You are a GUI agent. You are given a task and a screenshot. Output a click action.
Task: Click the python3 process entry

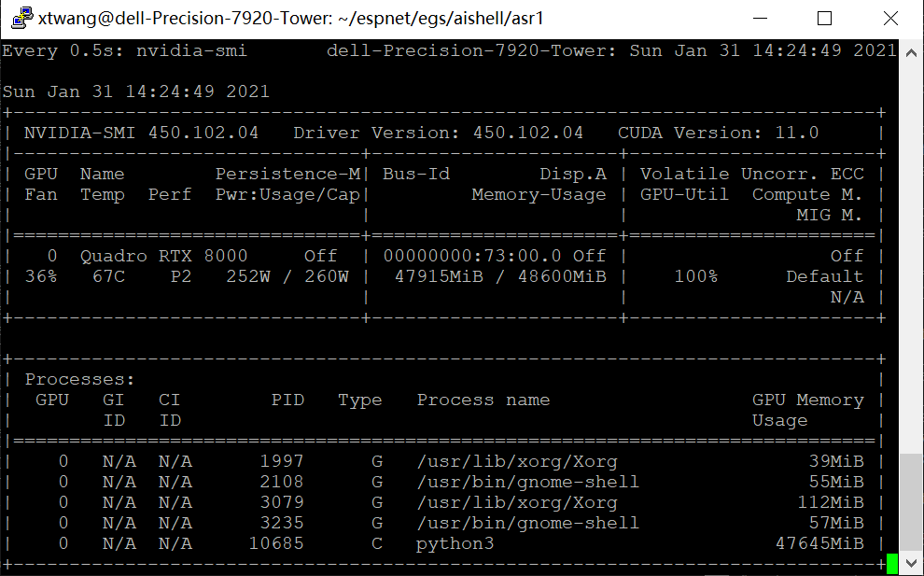[455, 542]
